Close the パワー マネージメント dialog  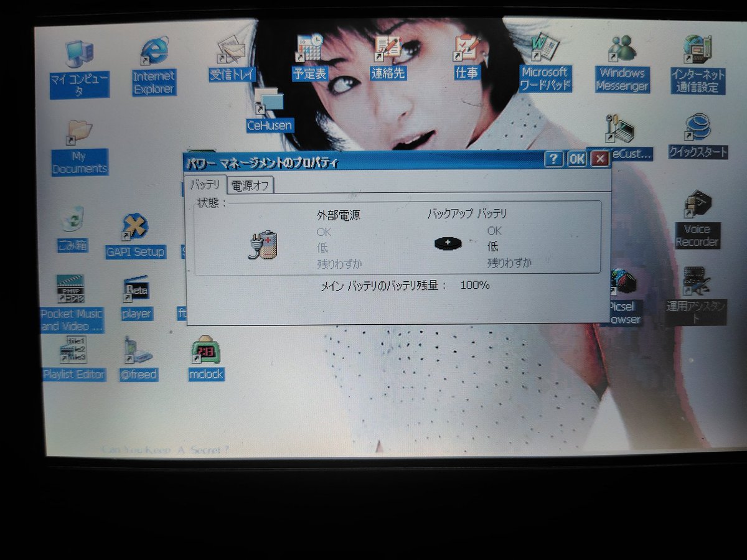[599, 159]
